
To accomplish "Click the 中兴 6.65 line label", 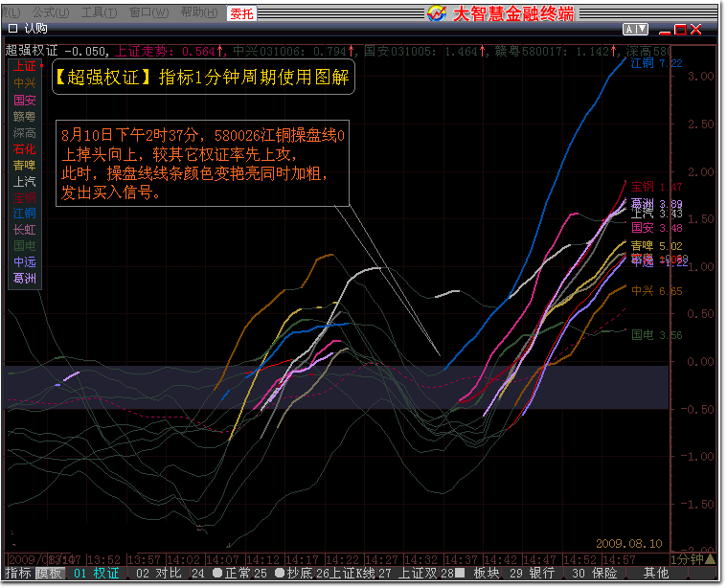I will coord(656,291).
